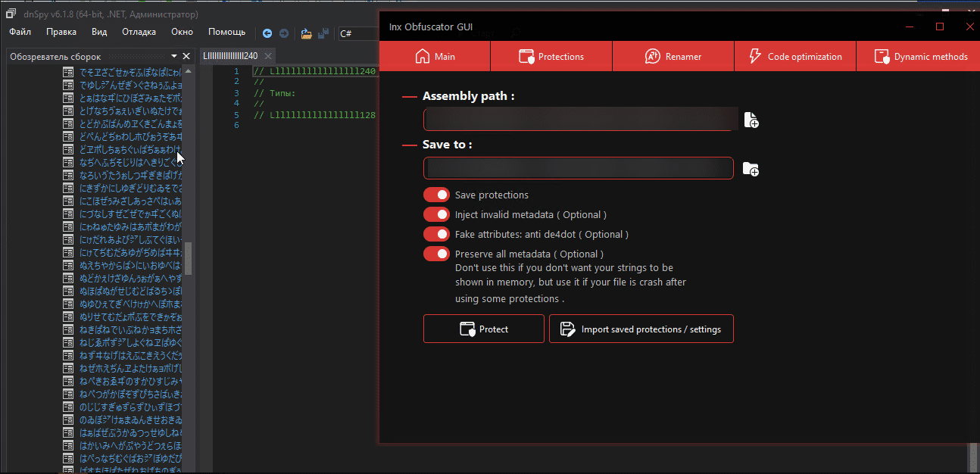Screen dimensions: 980x474
Task: Switch to the Renamer tab
Action: [673, 57]
